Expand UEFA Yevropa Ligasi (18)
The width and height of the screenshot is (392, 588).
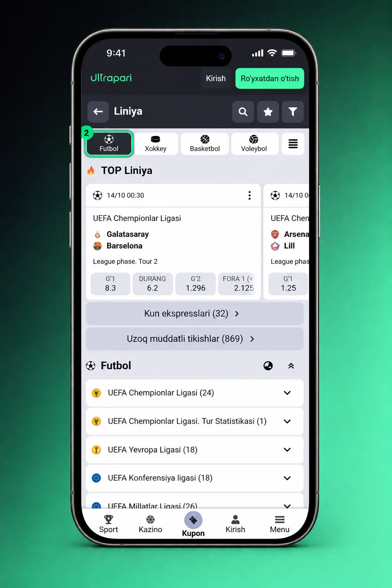click(x=195, y=449)
